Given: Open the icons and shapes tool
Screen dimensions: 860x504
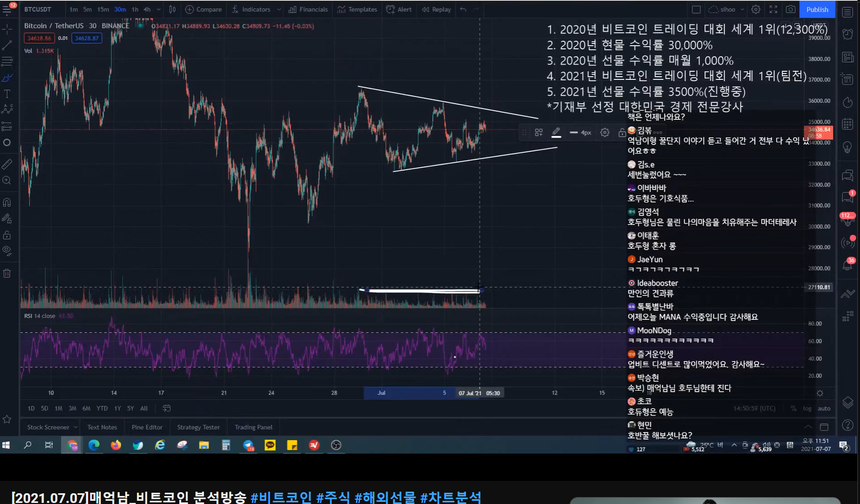Looking at the screenshot, I should point(7,143).
